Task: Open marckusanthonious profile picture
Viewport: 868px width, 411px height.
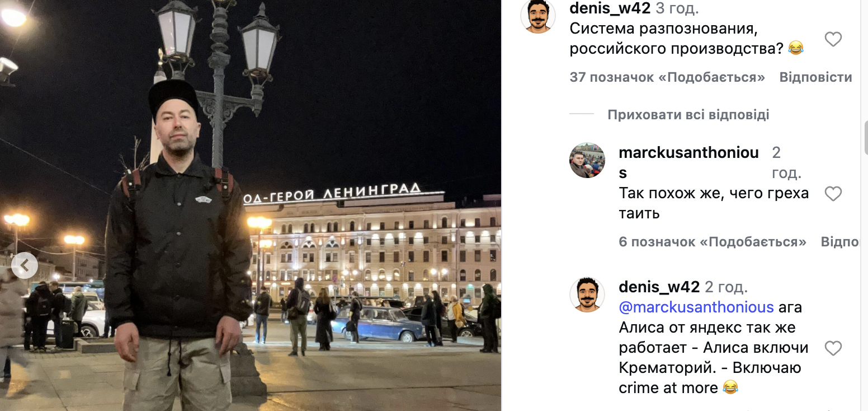Action: (x=587, y=160)
